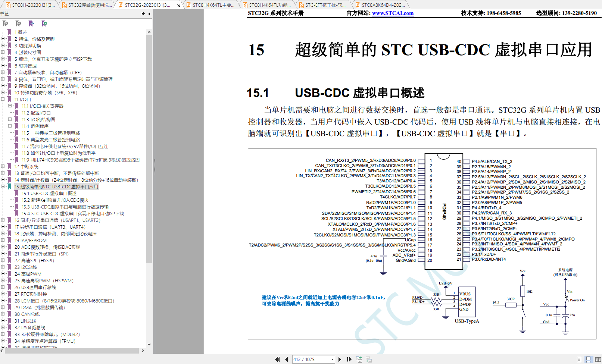
Task: Click the bookmark icon beside 30 CAN总线
Action: pos(10,314)
